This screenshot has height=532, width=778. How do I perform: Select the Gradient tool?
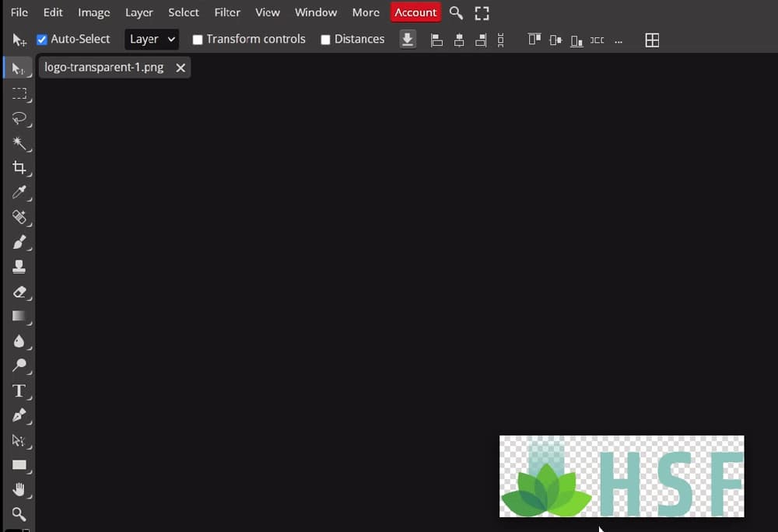(x=19, y=317)
